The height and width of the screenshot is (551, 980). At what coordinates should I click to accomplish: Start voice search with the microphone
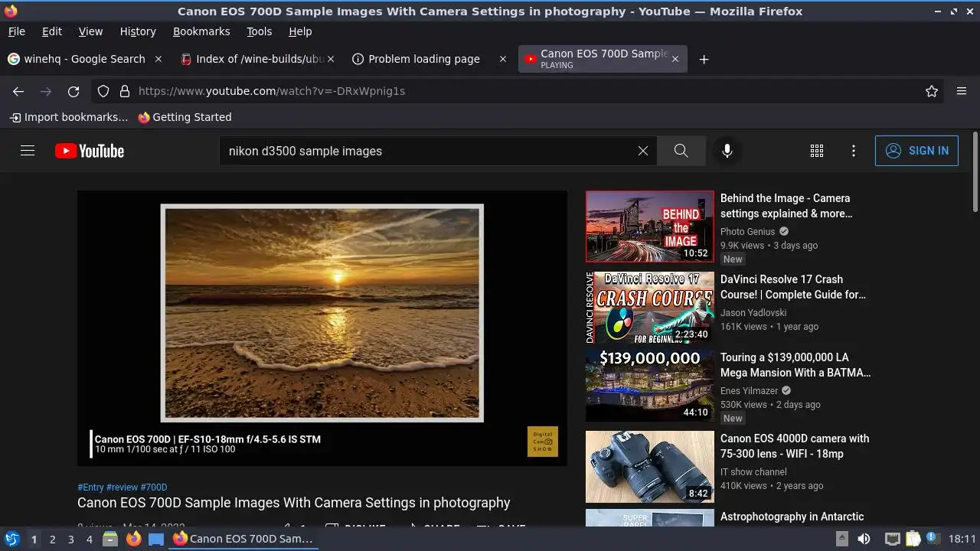click(727, 151)
